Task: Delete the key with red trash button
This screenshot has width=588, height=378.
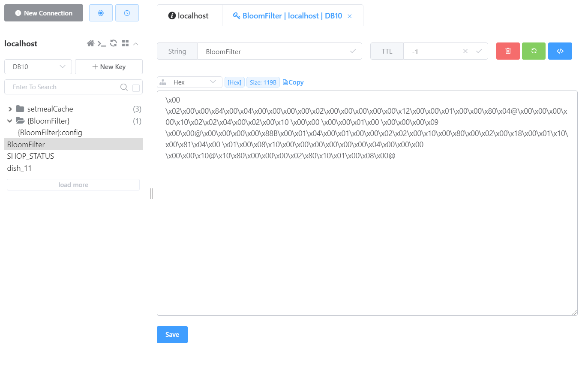Action: click(508, 51)
